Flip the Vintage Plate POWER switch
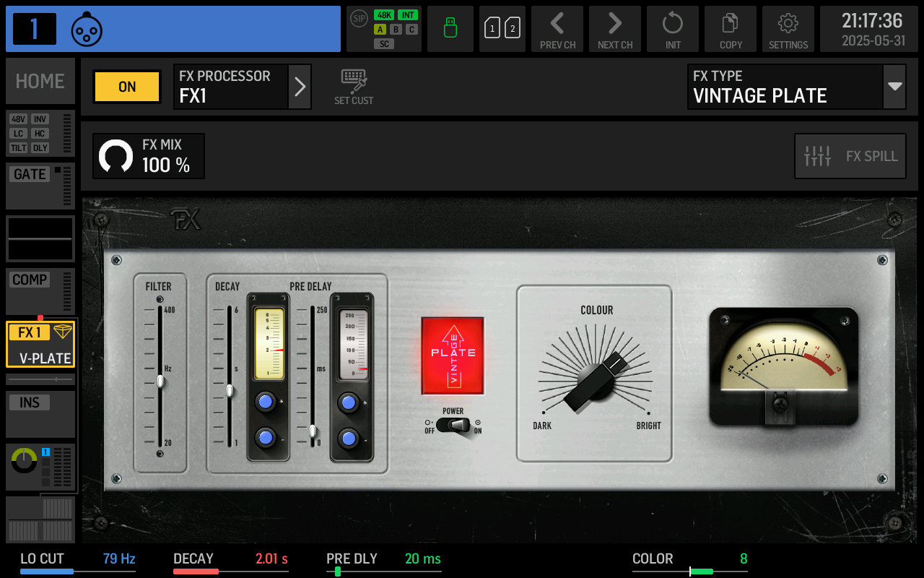 pos(453,426)
